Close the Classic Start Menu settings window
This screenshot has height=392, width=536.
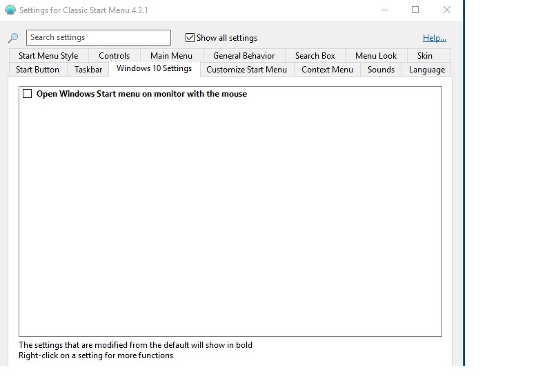click(x=447, y=10)
